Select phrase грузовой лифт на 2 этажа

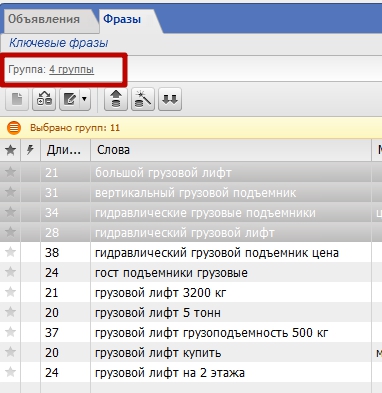coord(170,373)
